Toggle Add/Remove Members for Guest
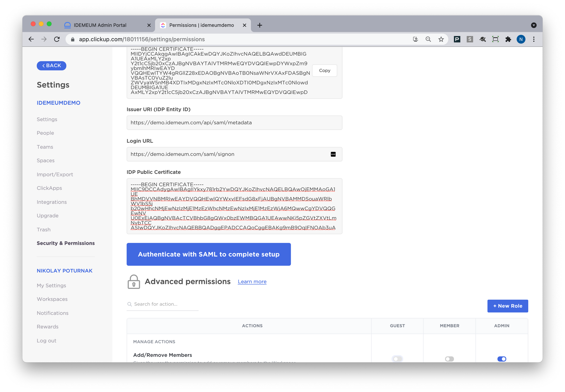Screen dimensions: 565x392 point(397,359)
